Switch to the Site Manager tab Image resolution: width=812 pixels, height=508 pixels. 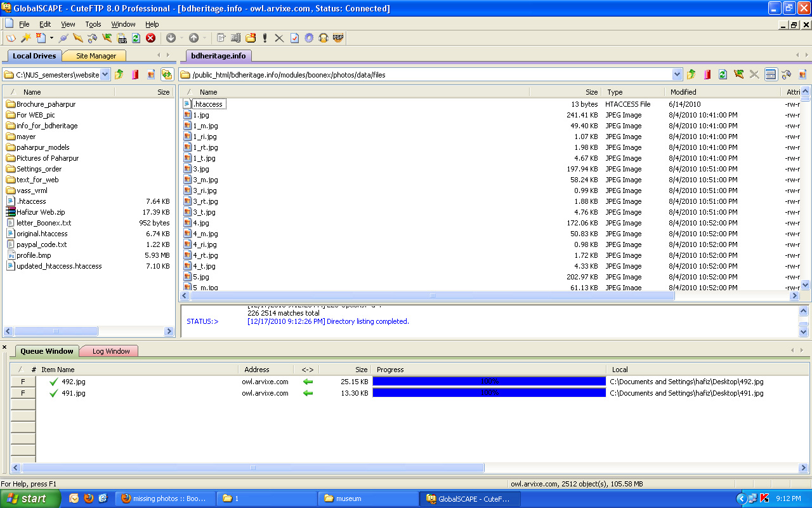point(96,56)
